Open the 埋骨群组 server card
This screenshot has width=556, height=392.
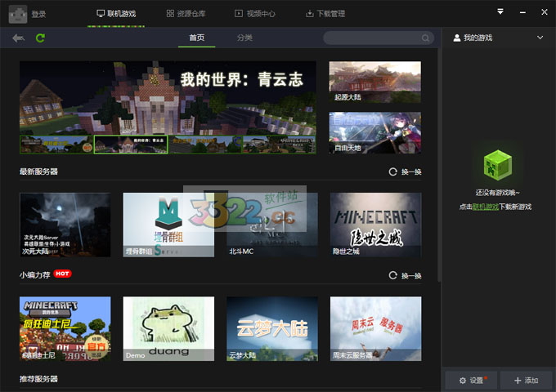pos(168,225)
